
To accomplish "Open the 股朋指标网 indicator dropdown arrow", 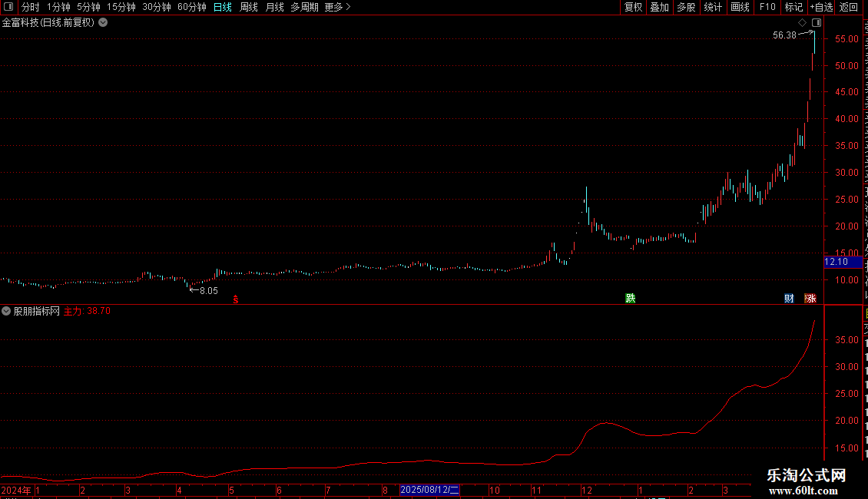I will 6,311.
